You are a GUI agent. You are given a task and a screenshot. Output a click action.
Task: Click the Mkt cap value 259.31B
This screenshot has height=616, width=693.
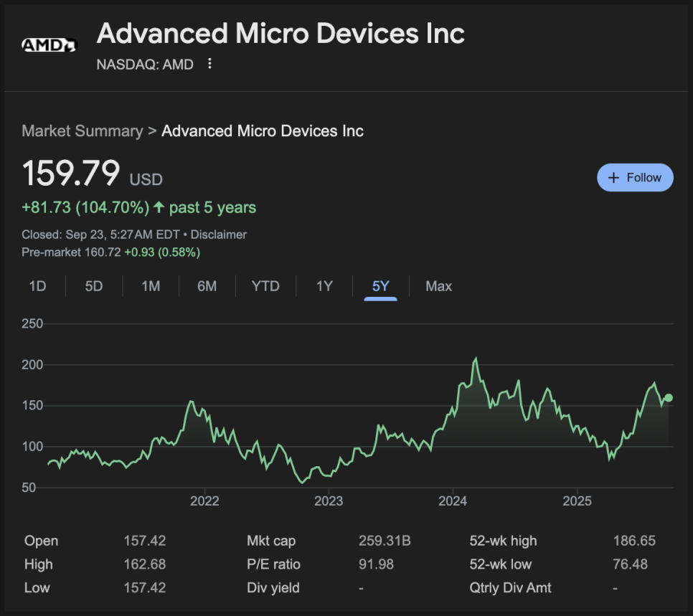pos(385,541)
